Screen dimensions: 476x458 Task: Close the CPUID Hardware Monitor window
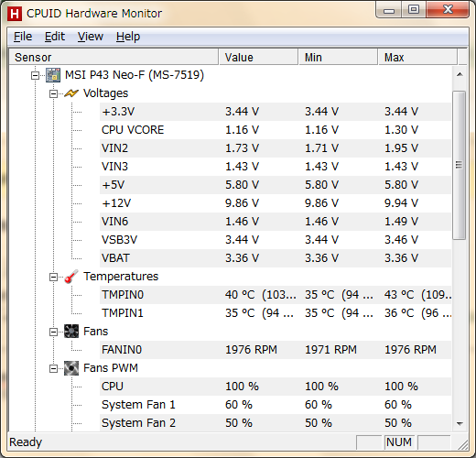(448, 10)
